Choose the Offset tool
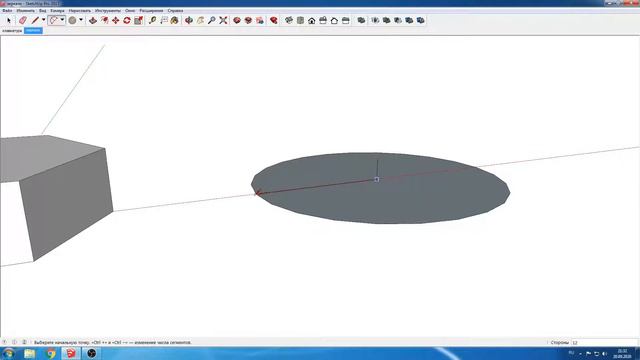The image size is (640, 360). [x=104, y=20]
